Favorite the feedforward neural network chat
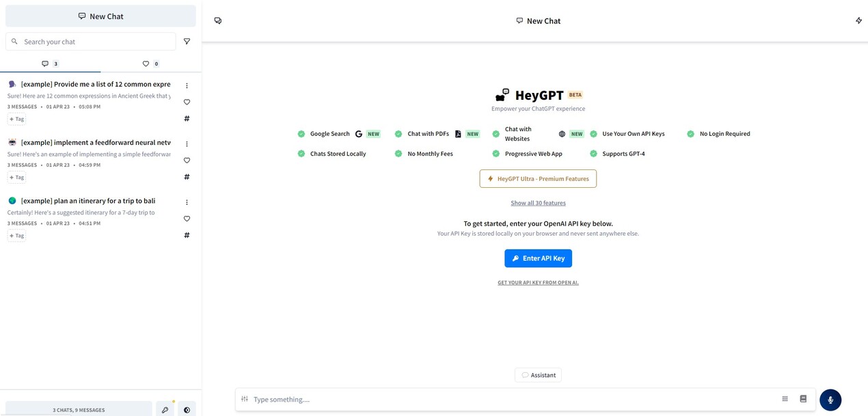 (187, 160)
